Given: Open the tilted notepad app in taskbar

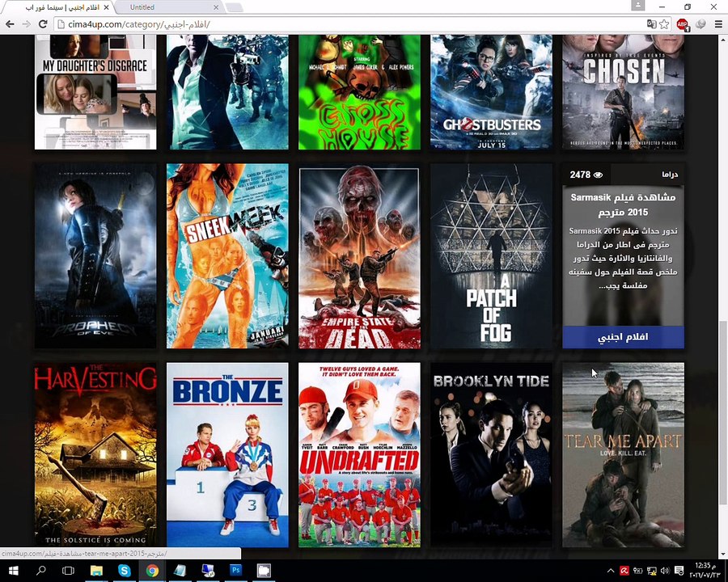Looking at the screenshot, I should [x=180, y=571].
